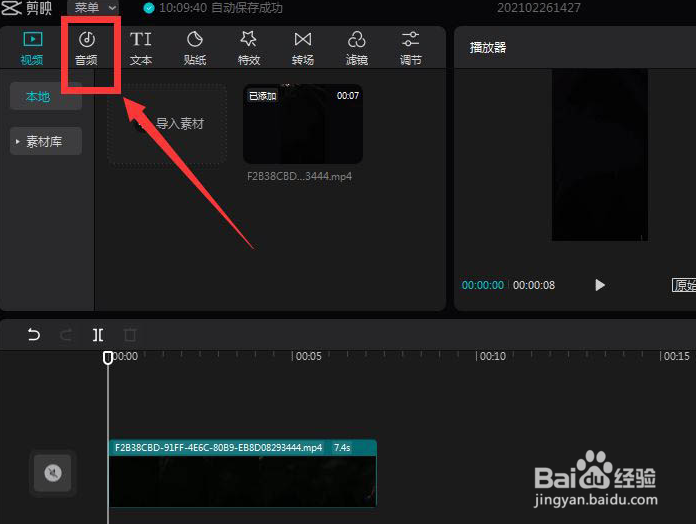This screenshot has height=524, width=696.
Task: Open the 菜单 dropdown menu
Action: pyautogui.click(x=94, y=8)
